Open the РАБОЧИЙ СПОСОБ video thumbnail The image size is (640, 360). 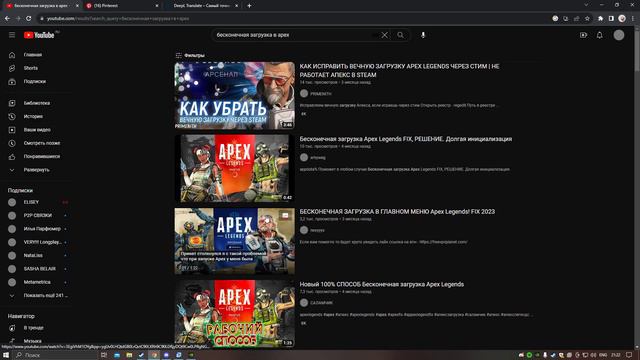tap(234, 313)
